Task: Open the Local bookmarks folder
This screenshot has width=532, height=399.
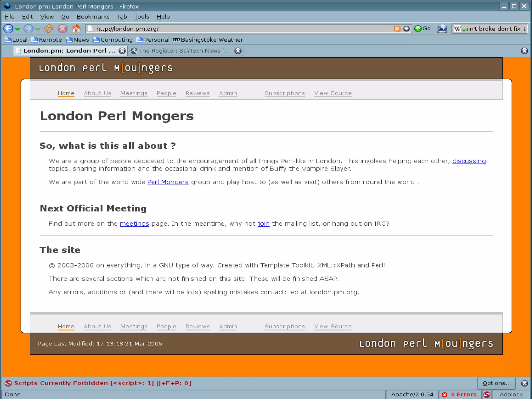Action: click(x=16, y=40)
